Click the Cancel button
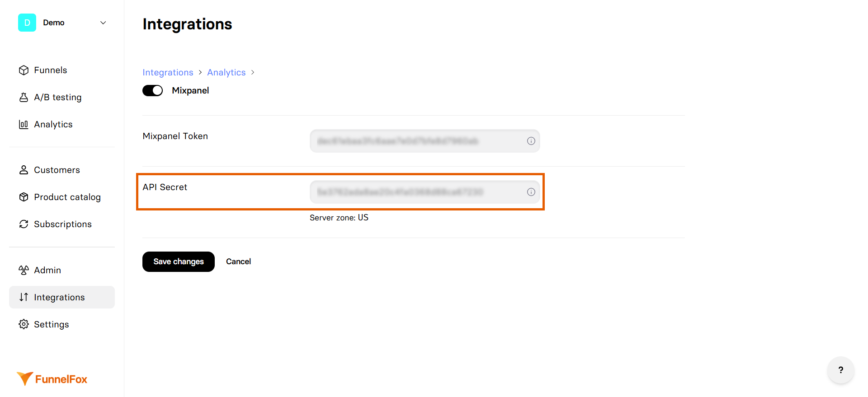Viewport: 868px width, 397px height. [238, 262]
